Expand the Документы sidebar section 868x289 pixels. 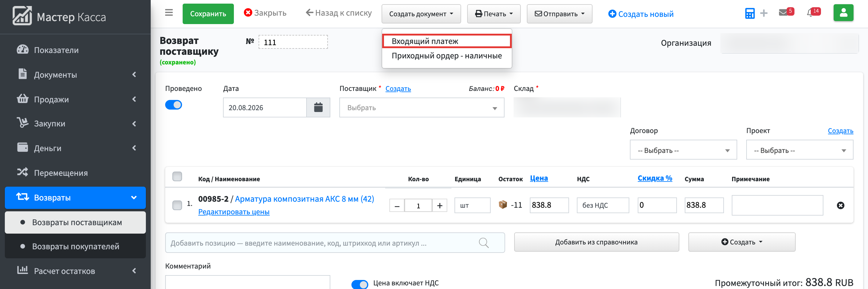coord(75,75)
